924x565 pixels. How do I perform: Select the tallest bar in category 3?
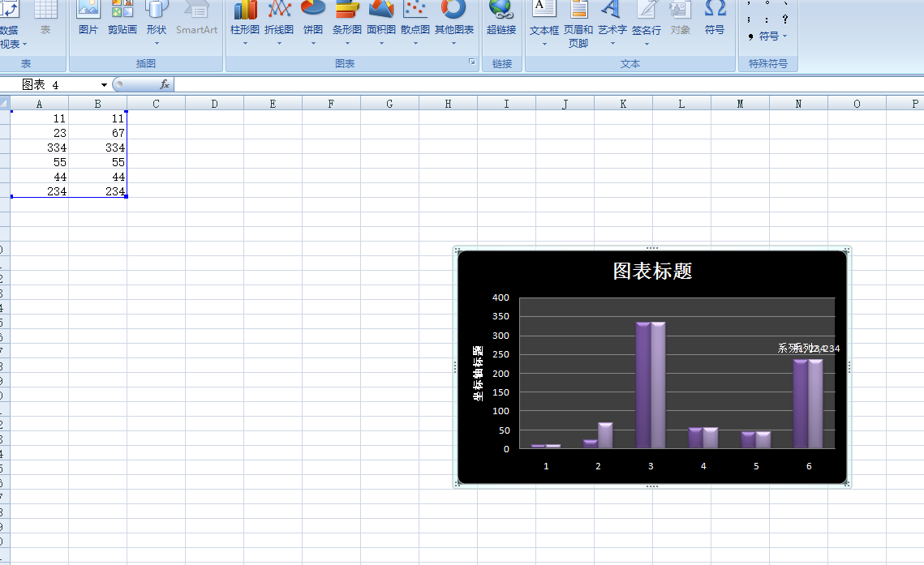(x=643, y=385)
